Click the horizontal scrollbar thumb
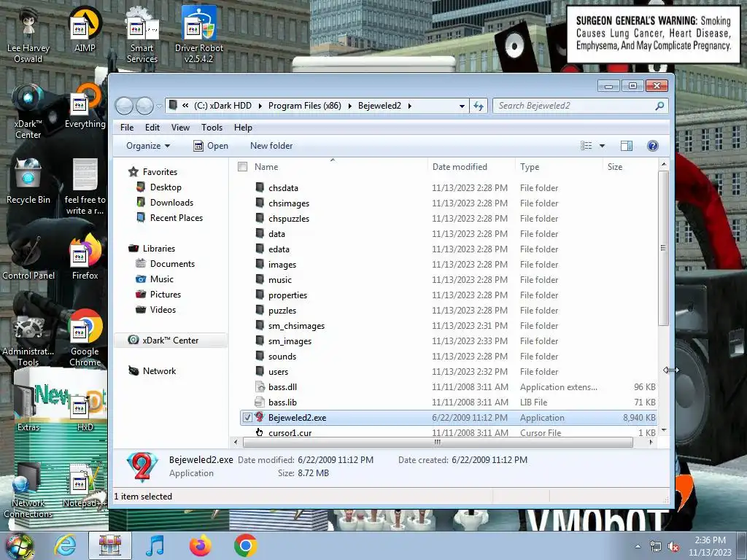 438,442
